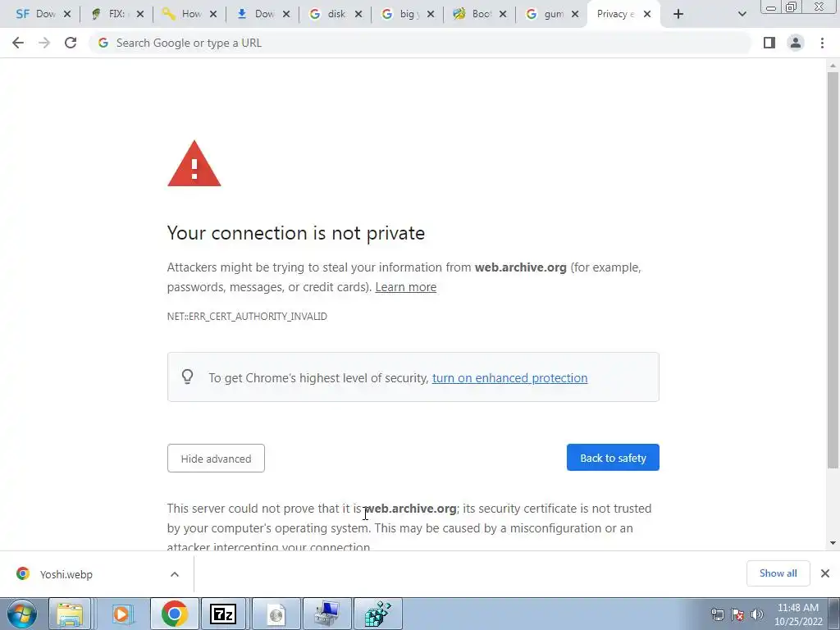Open the 'Learn more' link
The image size is (840, 630).
pos(405,287)
